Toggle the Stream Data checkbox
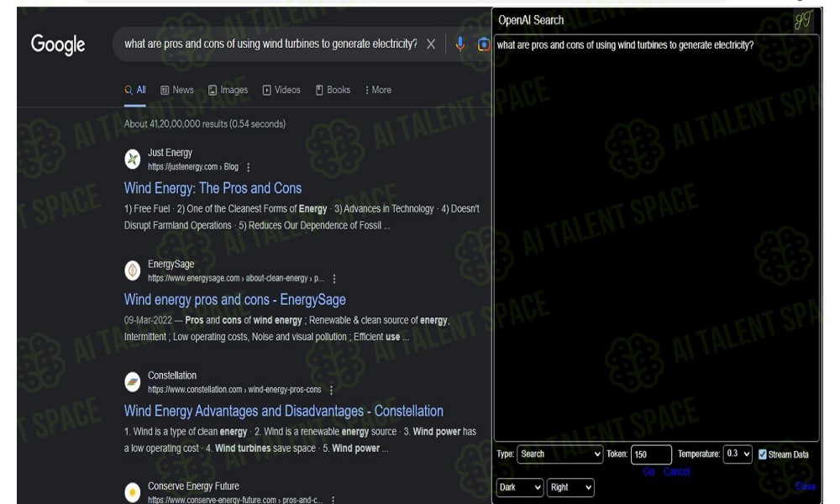The image size is (840, 504). pyautogui.click(x=763, y=454)
